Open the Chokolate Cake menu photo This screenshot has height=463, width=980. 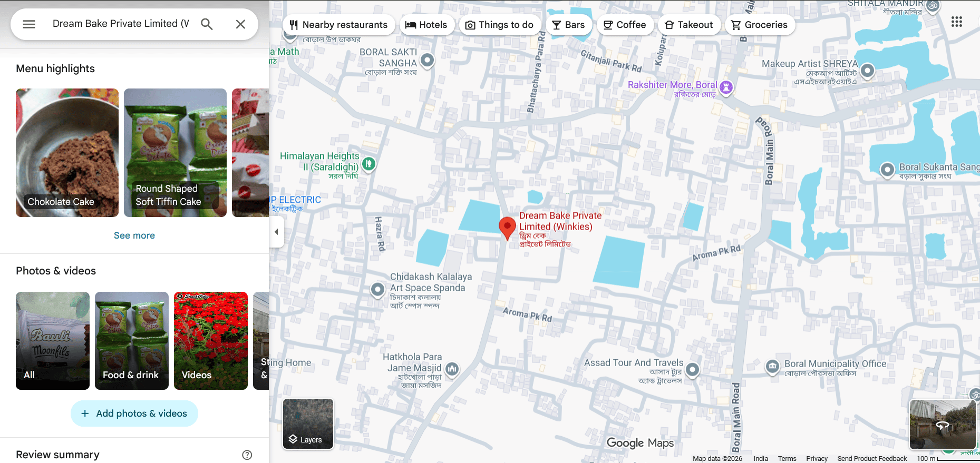pyautogui.click(x=67, y=153)
